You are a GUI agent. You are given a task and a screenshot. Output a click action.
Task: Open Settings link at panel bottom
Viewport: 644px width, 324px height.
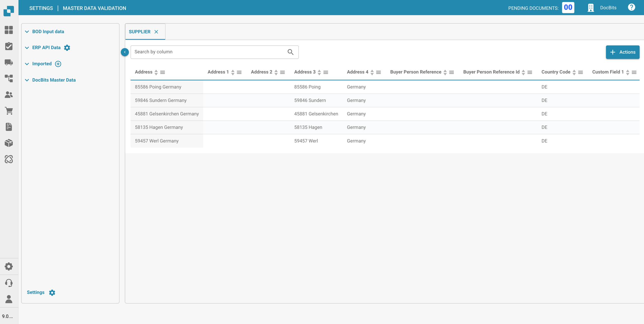point(36,292)
